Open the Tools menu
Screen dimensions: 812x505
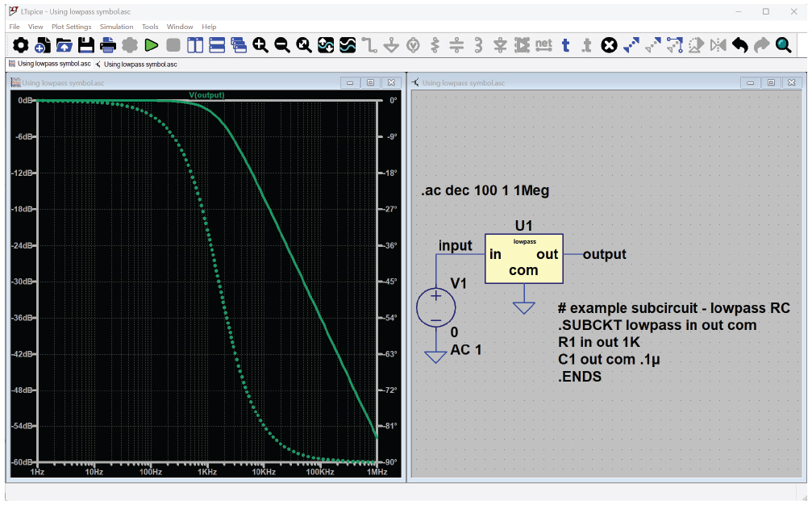pos(150,27)
